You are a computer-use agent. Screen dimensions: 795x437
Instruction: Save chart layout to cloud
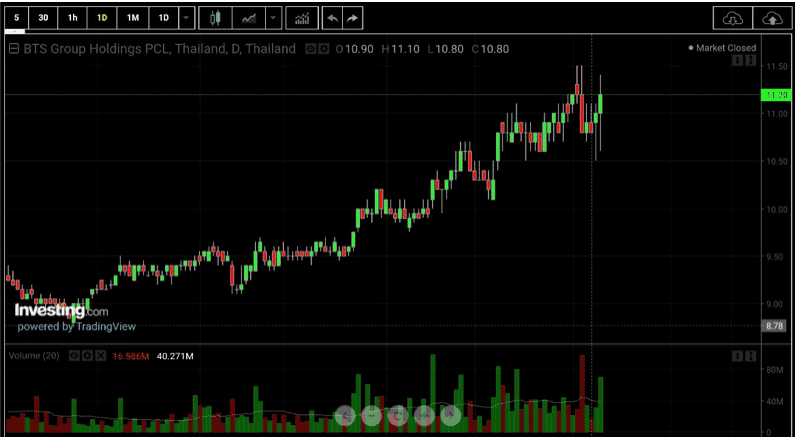click(772, 18)
